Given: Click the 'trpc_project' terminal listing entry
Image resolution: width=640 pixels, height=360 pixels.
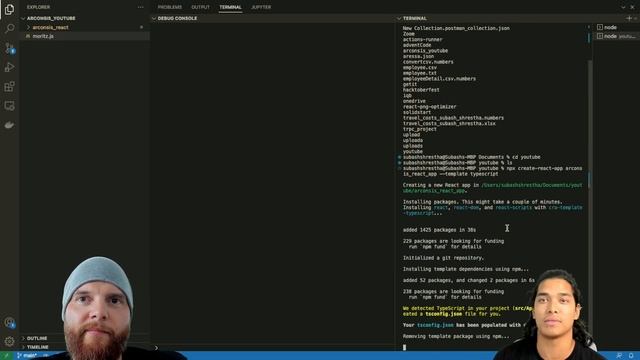Looking at the screenshot, I should click(420, 129).
